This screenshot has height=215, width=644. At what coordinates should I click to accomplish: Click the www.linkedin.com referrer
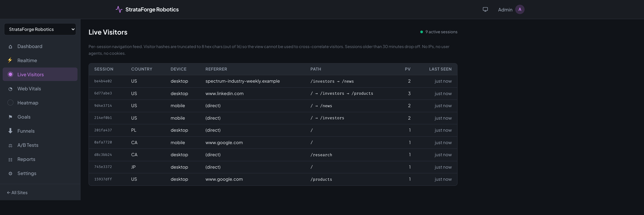point(224,93)
